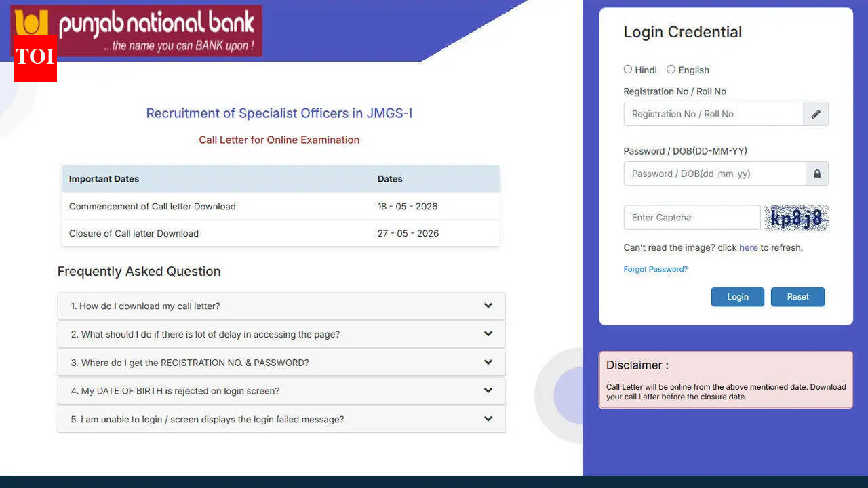Click the "Important Dates" column header
Image resolution: width=868 pixels, height=488 pixels.
[104, 179]
